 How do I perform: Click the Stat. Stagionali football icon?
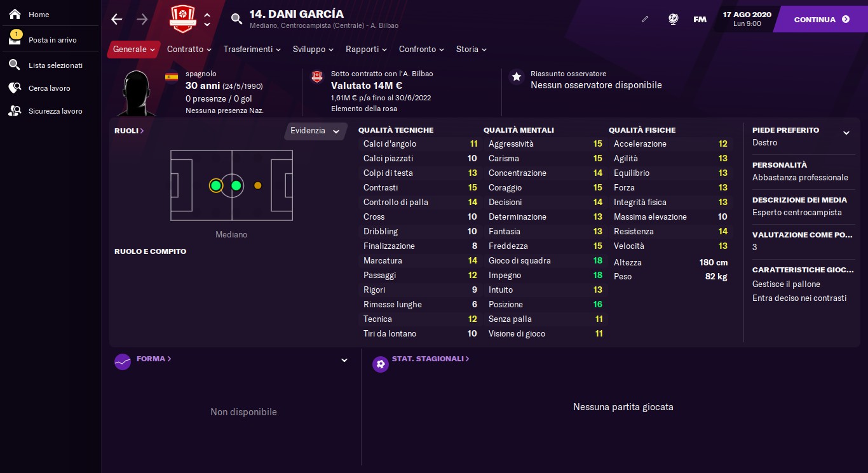[x=381, y=364]
